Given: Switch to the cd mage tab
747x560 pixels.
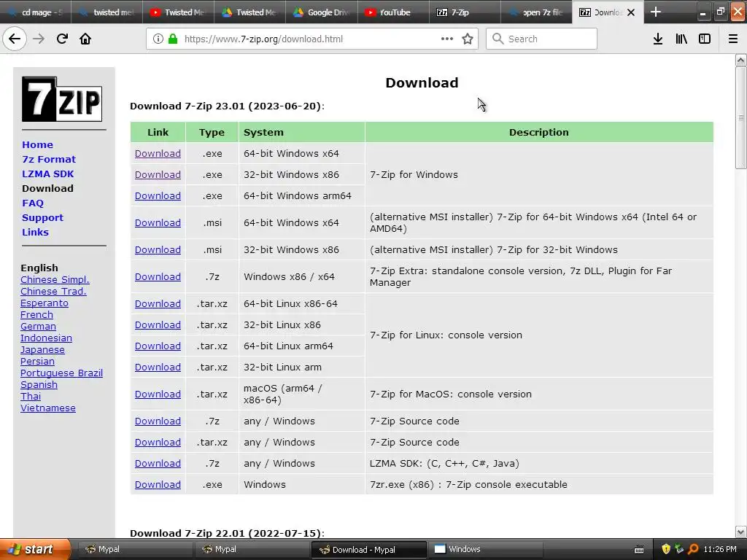Looking at the screenshot, I should pos(36,12).
